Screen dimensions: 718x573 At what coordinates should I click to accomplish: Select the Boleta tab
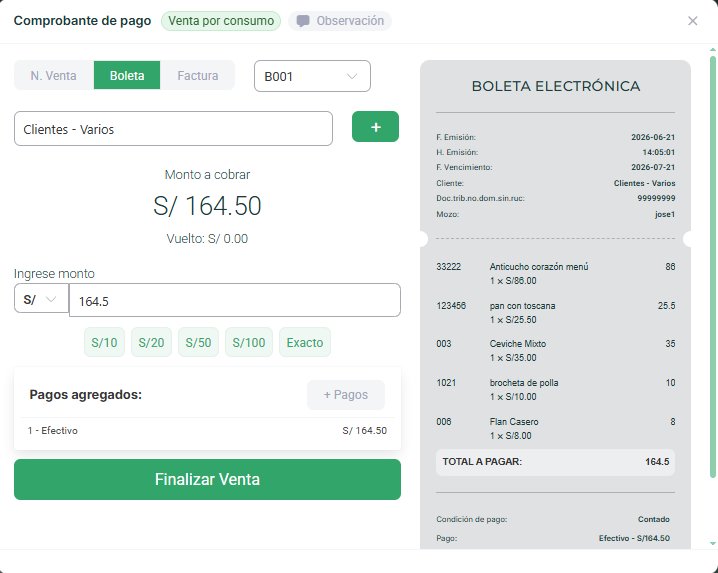click(x=127, y=76)
